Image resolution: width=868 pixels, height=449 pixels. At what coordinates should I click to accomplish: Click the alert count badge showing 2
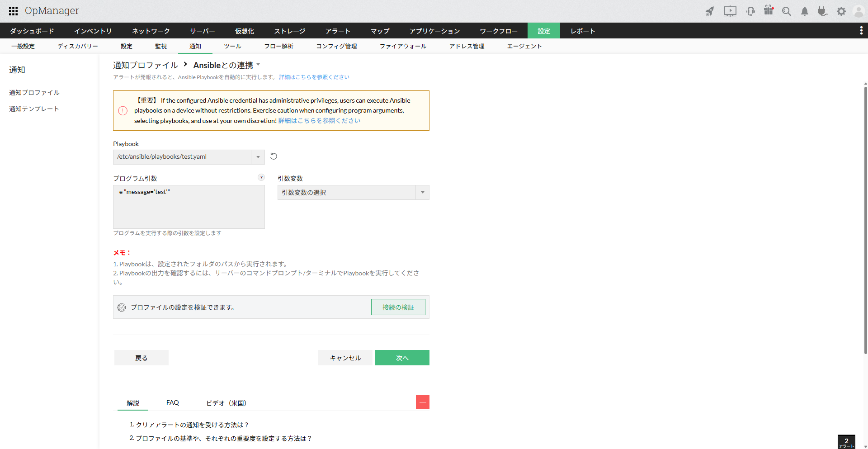pos(846,442)
